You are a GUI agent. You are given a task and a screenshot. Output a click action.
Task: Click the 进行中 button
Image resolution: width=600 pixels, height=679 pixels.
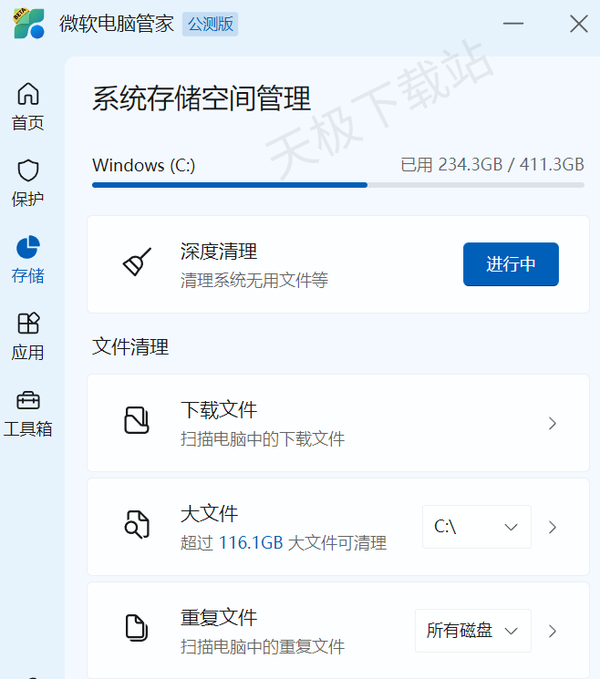click(x=511, y=264)
